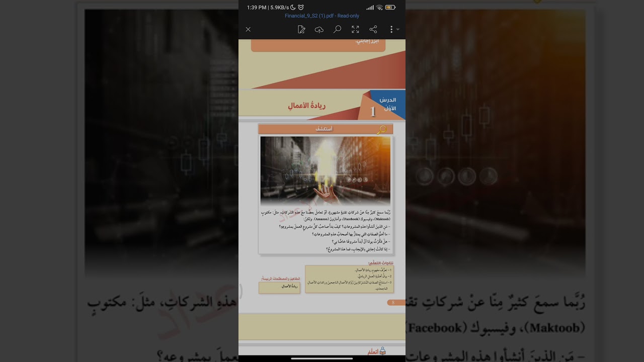The width and height of the screenshot is (644, 362).
Task: Tap the cellular signal bars
Action: [370, 7]
